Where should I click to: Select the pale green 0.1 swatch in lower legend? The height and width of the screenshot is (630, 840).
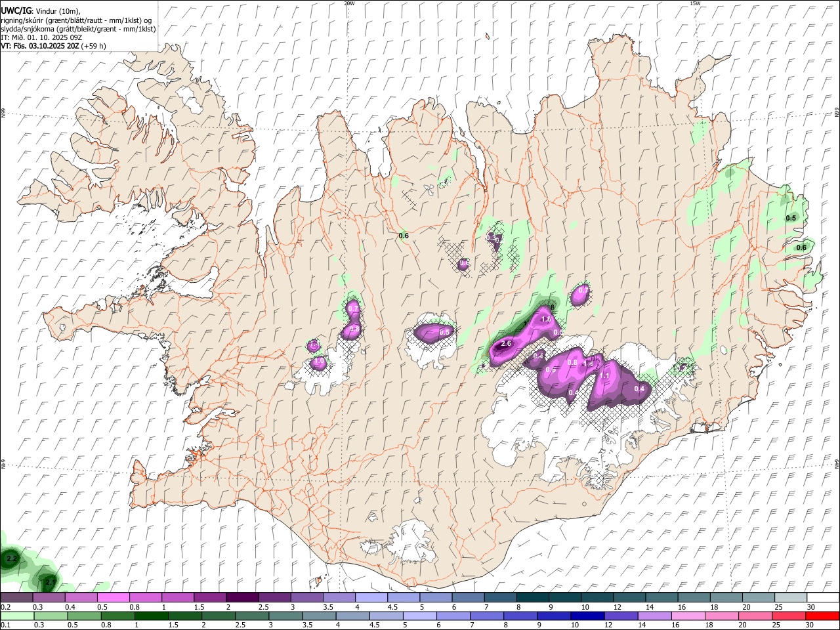[x=17, y=616]
